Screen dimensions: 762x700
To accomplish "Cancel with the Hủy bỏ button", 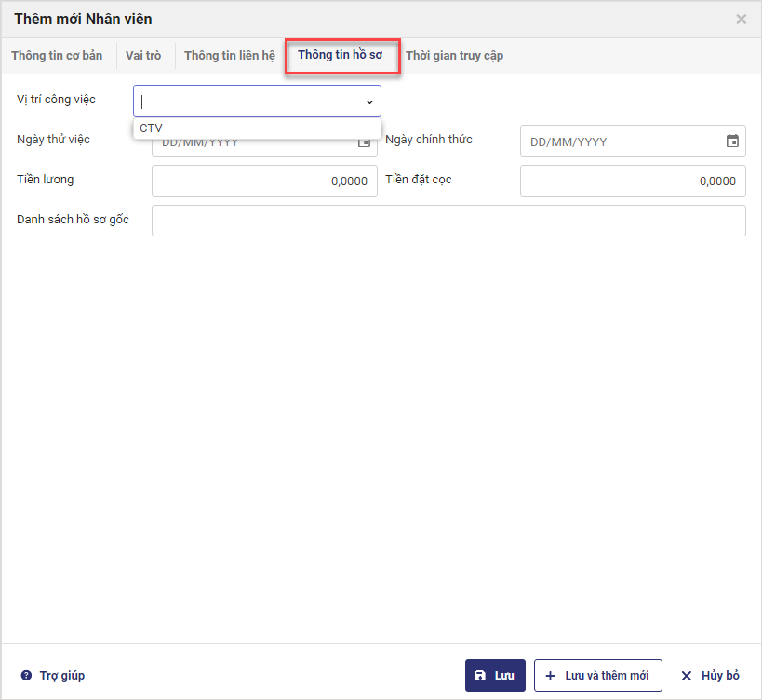I will pos(710,675).
